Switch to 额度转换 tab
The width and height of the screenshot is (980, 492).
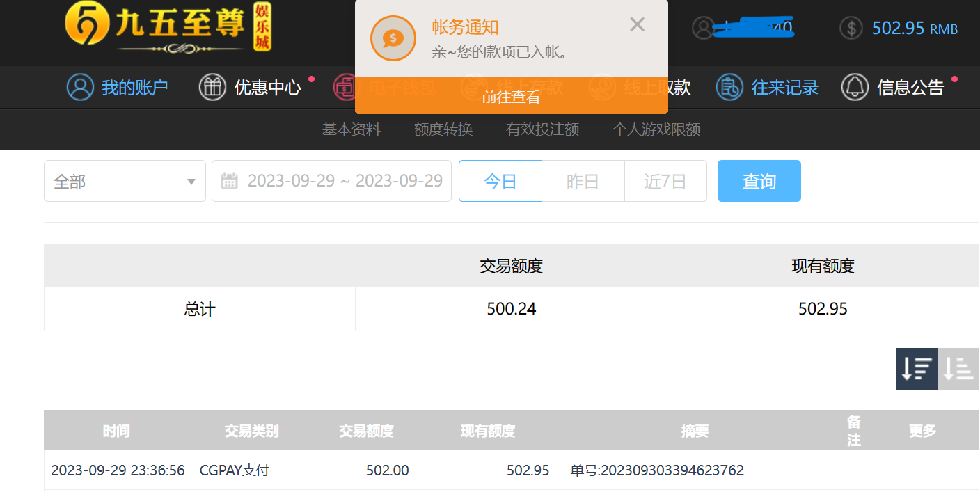[x=443, y=129]
